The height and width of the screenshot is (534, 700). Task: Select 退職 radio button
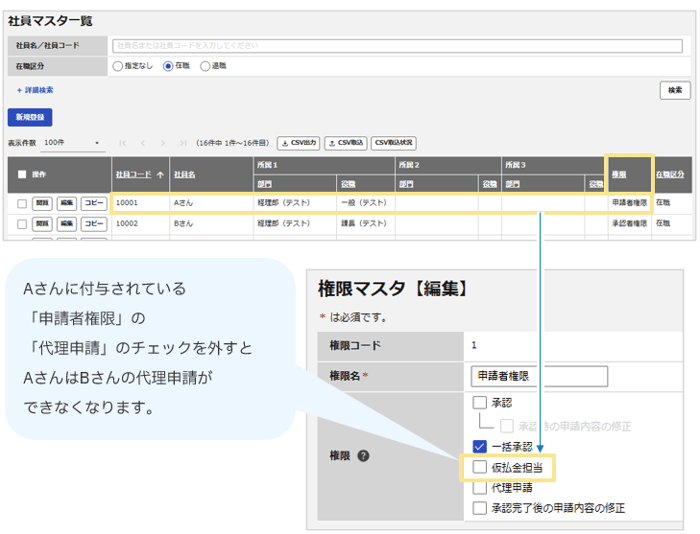tap(205, 66)
